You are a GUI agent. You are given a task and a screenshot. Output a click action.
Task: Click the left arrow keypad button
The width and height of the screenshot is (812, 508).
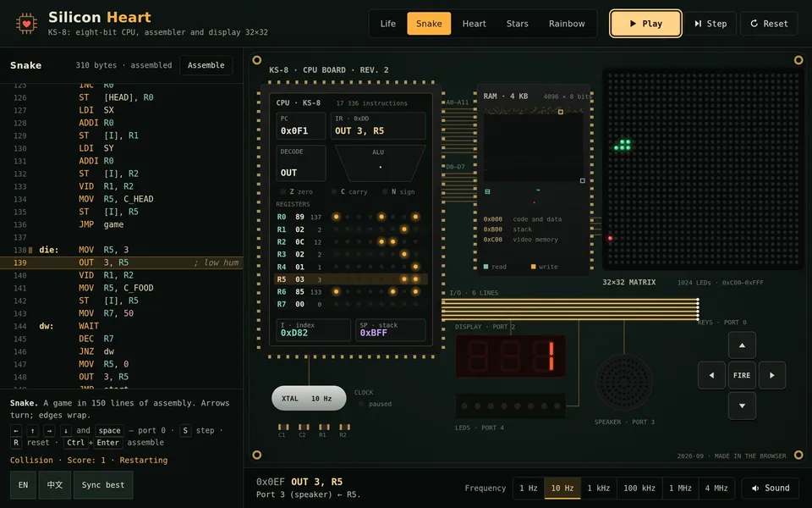click(711, 375)
